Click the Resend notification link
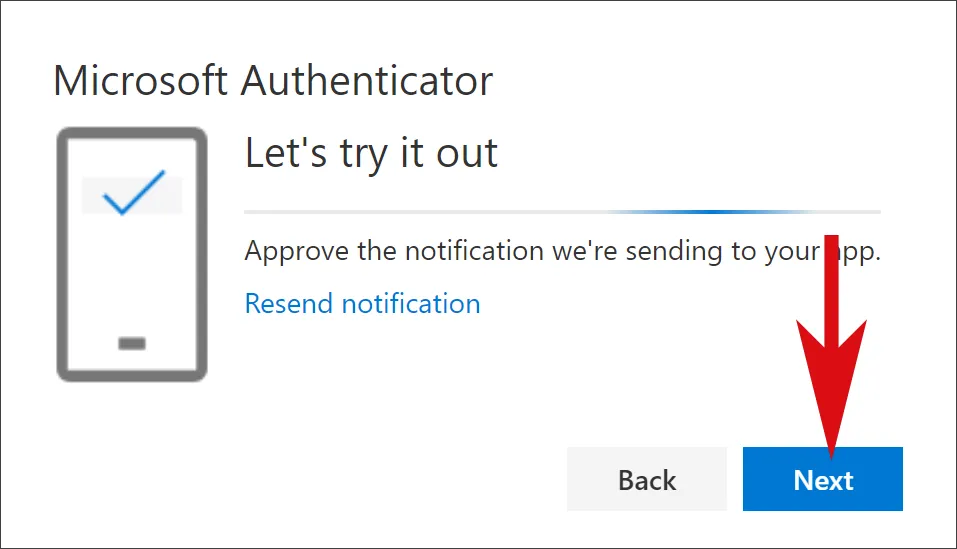This screenshot has height=549, width=957. 362,303
